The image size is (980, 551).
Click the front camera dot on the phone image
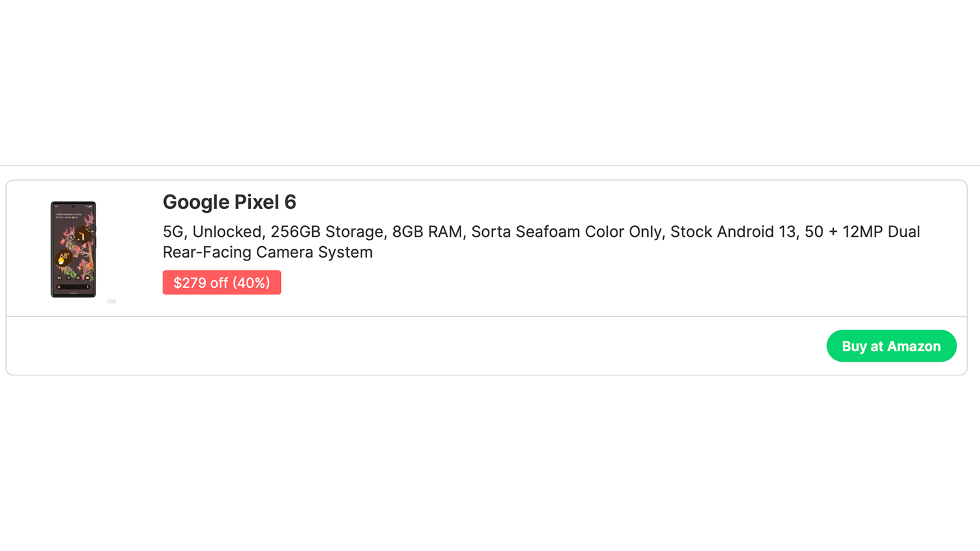click(73, 206)
